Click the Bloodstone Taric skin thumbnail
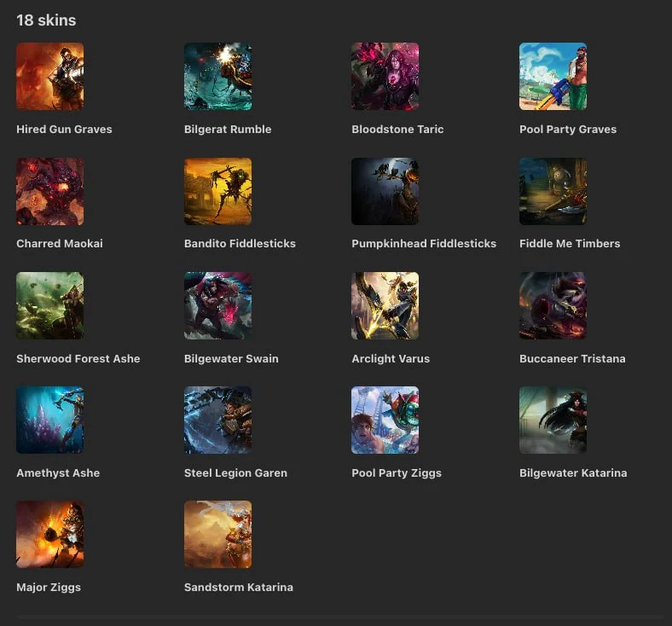Screen dimensions: 672x626 tap(385, 76)
